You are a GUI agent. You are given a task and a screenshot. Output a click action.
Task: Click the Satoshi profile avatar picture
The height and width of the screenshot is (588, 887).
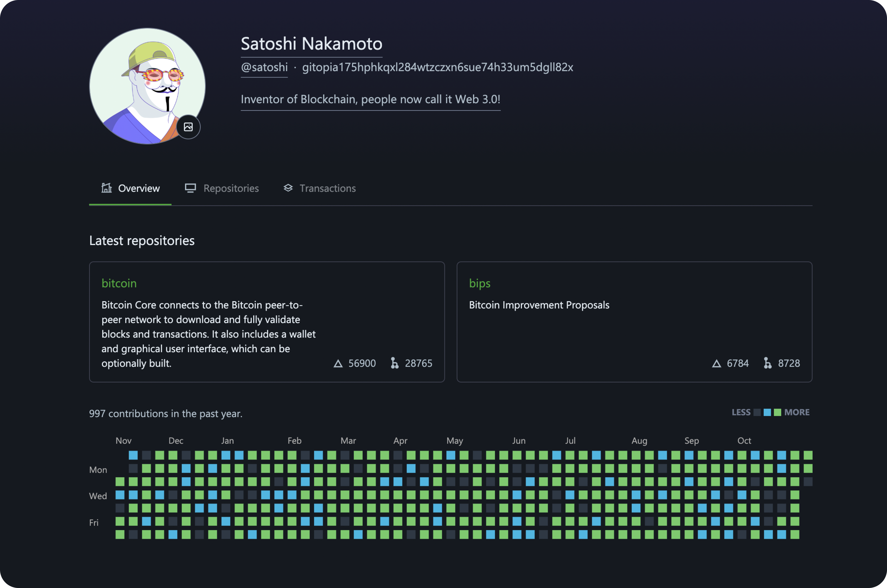(147, 86)
